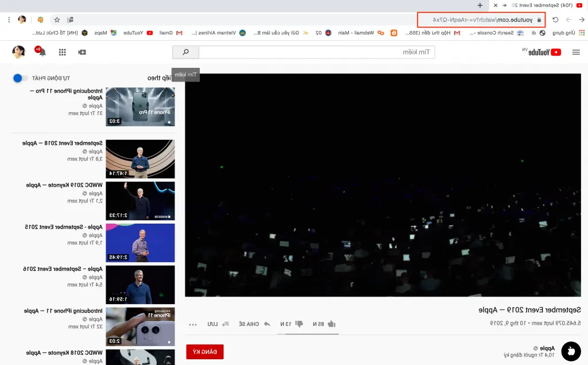This screenshot has width=588, height=365.
Task: Open the notifications bell
Action: pos(42,52)
